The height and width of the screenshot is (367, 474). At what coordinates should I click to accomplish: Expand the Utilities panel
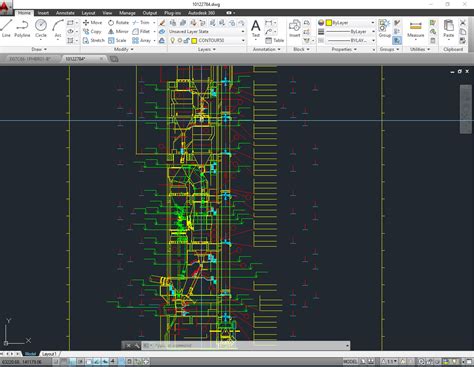pyautogui.click(x=420, y=49)
